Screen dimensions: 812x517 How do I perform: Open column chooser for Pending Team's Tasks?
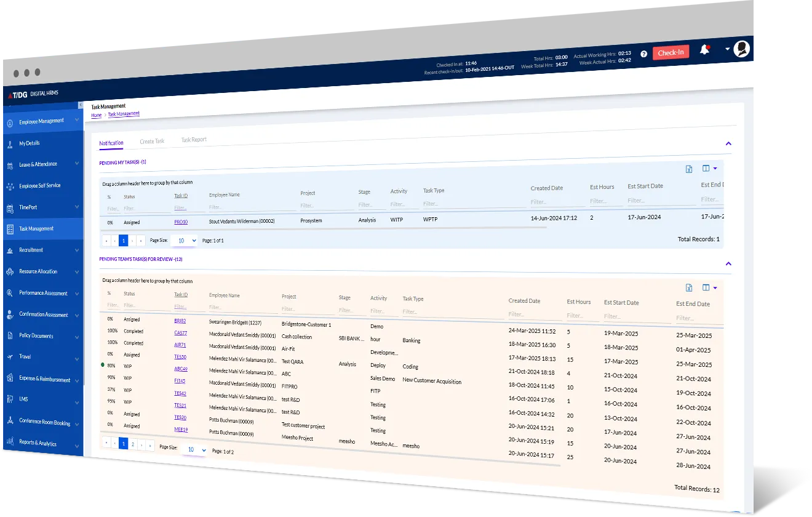[709, 287]
